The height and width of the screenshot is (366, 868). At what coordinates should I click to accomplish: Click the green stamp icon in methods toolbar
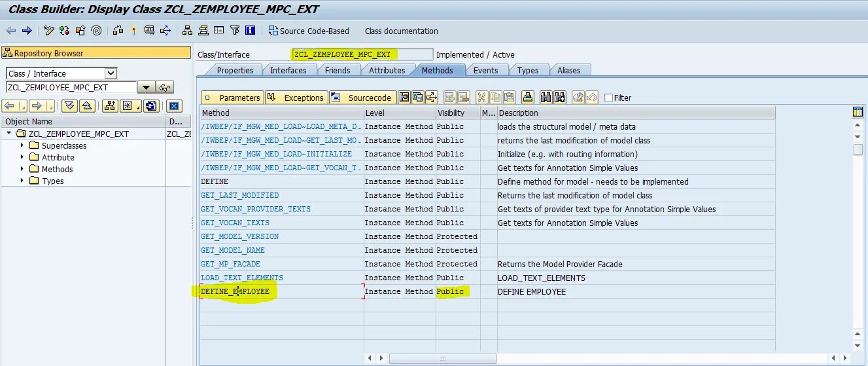(528, 98)
